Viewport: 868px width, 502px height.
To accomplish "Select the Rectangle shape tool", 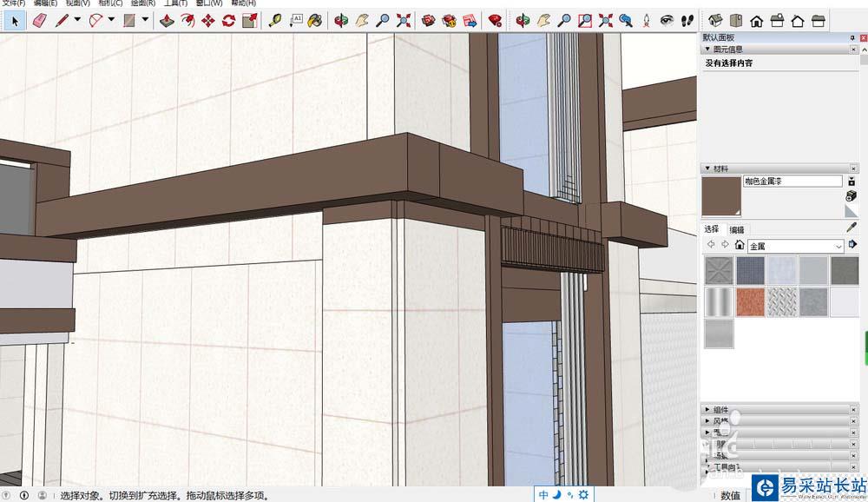I will click(129, 21).
